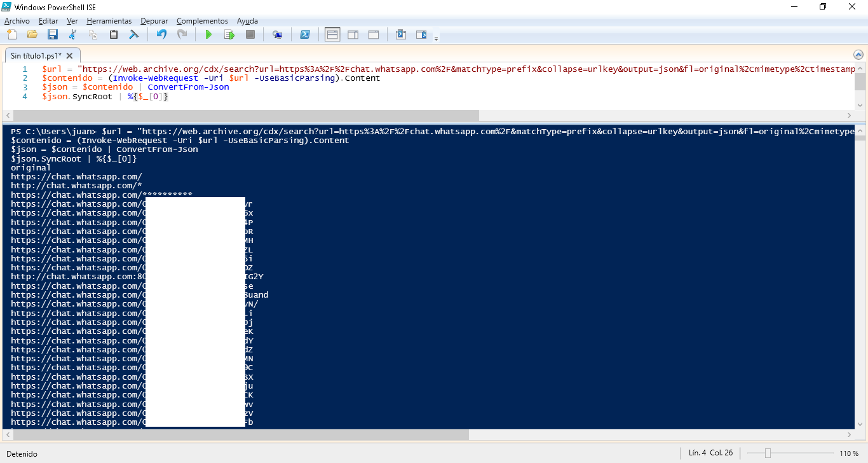Clear the console pane with the wiper icon

tap(134, 34)
